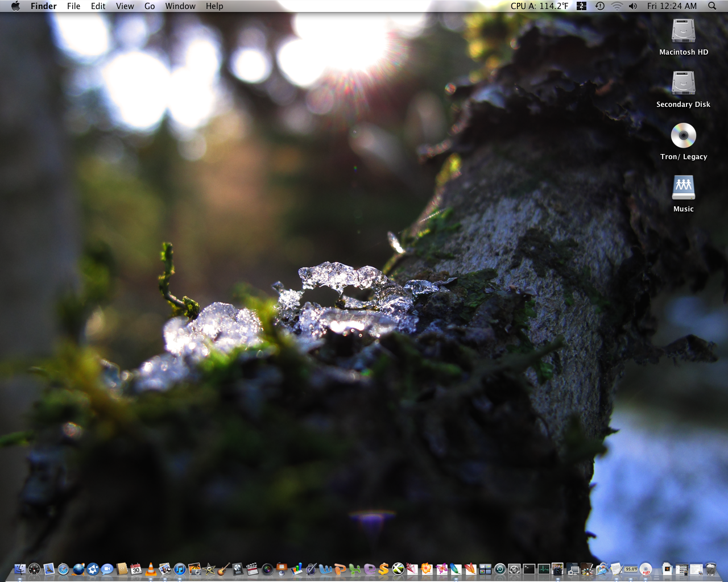Open Activity Monitor in the Dock

(x=544, y=569)
